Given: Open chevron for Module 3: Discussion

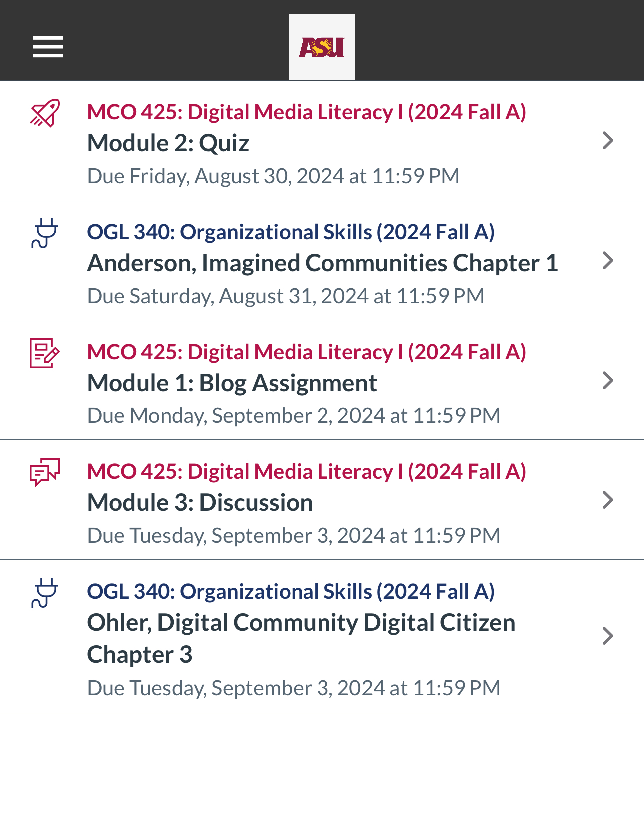Looking at the screenshot, I should 607,500.
